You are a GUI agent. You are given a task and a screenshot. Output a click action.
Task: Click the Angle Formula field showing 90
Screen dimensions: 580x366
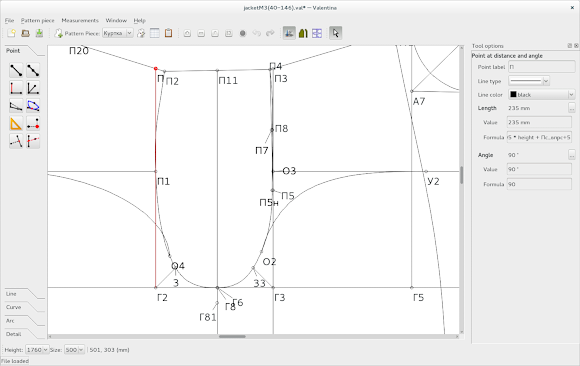click(x=539, y=184)
